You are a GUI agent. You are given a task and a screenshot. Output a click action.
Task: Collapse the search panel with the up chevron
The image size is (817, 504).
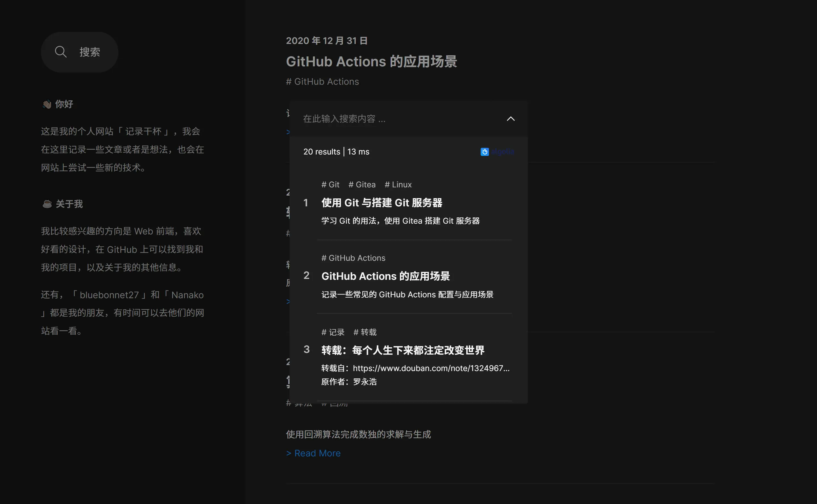tap(511, 119)
